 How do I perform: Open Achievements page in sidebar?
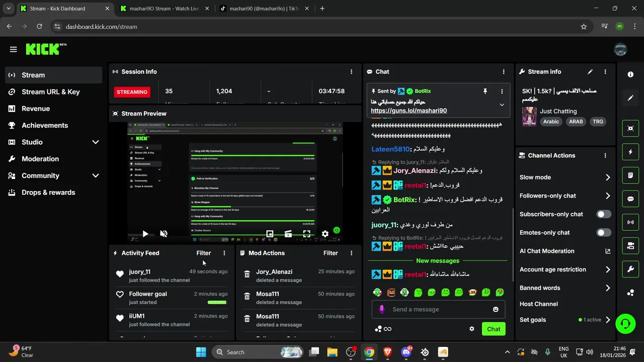point(54,125)
